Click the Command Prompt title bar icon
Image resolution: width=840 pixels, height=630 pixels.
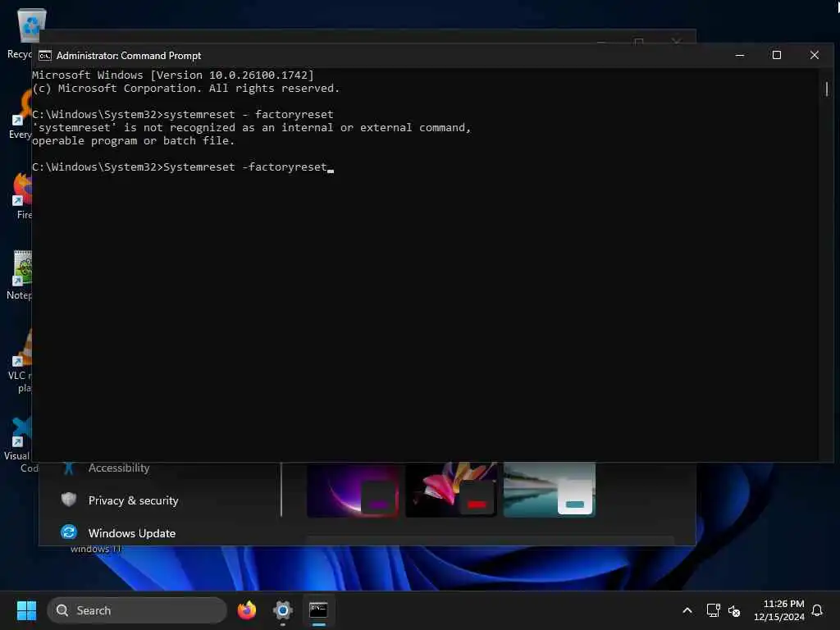(x=45, y=56)
